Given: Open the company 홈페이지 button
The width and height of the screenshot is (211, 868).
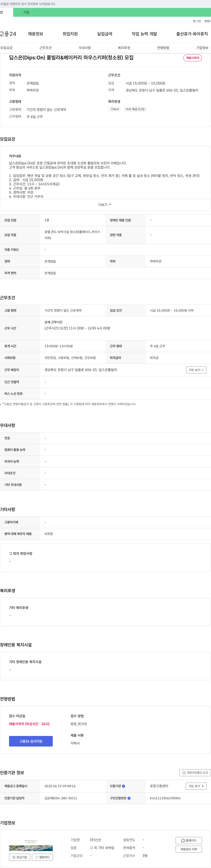Looking at the screenshot, I should click(x=188, y=840).
